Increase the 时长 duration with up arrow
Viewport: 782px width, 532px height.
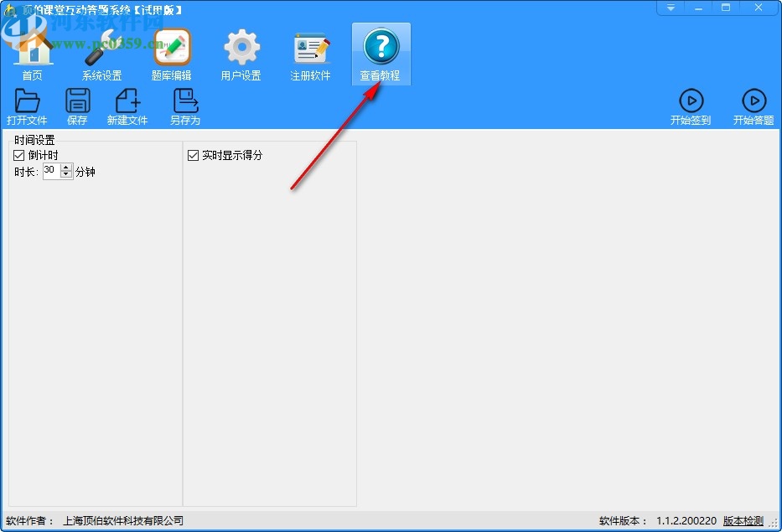[x=66, y=168]
